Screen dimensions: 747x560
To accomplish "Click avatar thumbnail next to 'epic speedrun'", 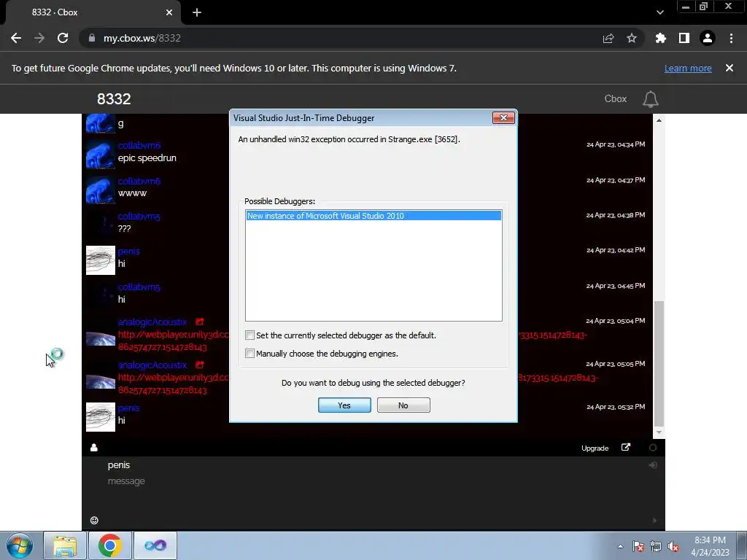I will click(x=101, y=155).
